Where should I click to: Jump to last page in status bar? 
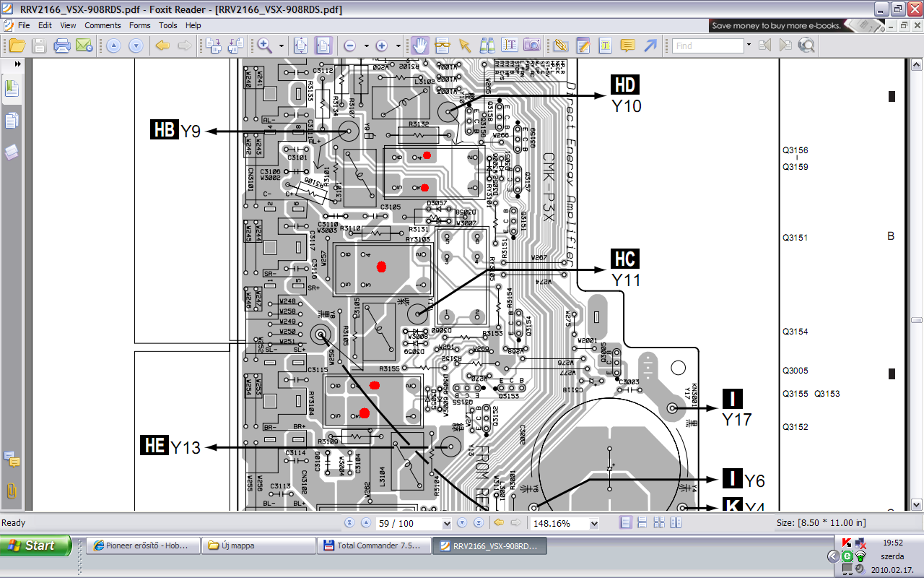(x=477, y=523)
